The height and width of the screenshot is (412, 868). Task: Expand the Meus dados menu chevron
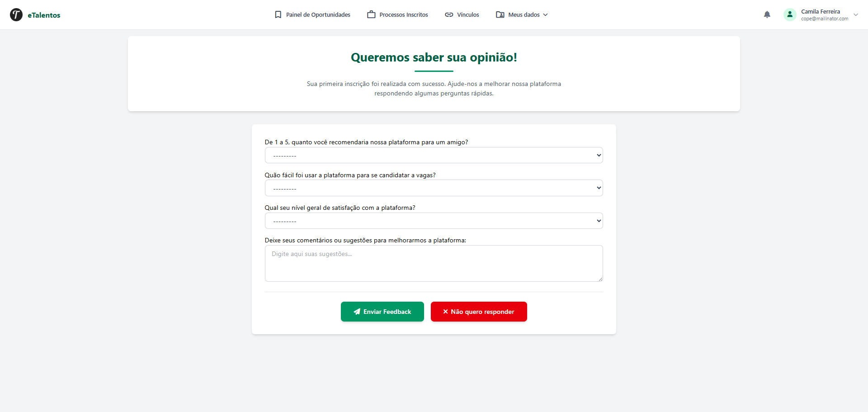[545, 15]
